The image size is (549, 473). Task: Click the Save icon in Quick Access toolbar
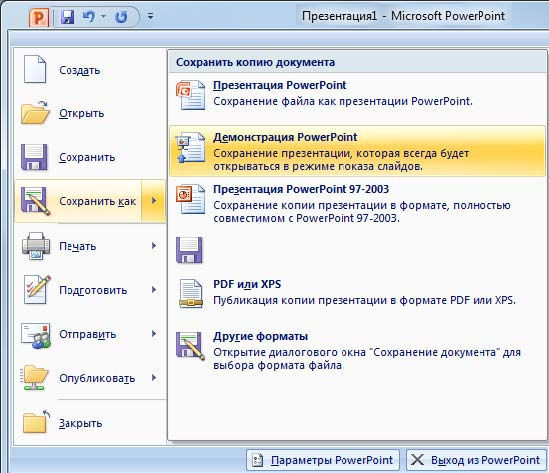68,17
